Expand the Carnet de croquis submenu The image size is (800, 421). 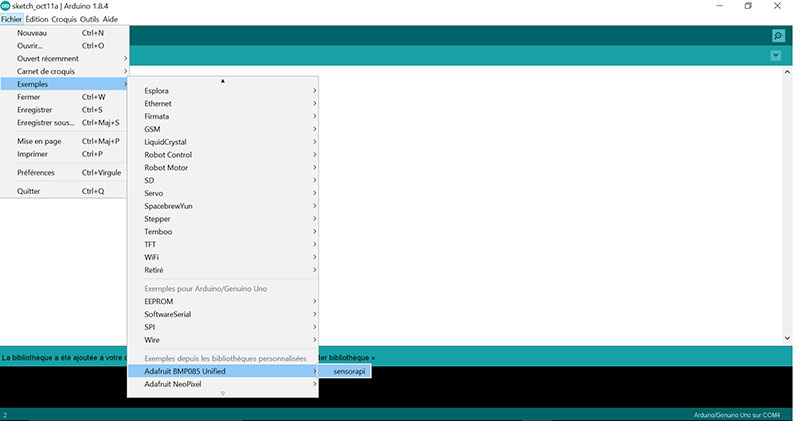(x=64, y=71)
